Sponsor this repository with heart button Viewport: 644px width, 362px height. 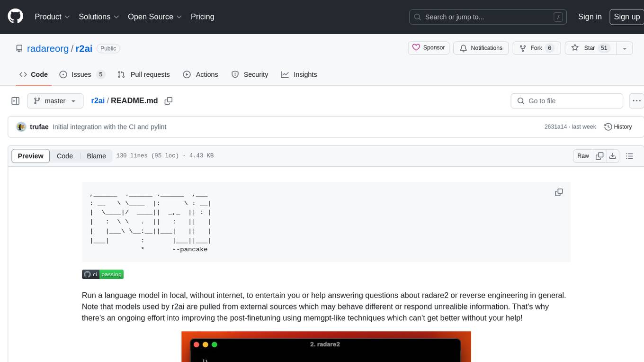pos(429,48)
